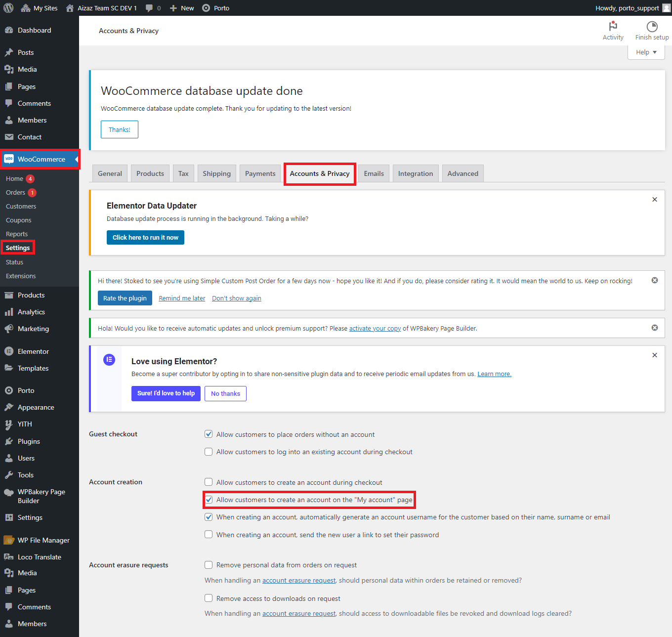Click 'Sure! I'd love to help' button
This screenshot has width=672, height=637.
tap(166, 393)
